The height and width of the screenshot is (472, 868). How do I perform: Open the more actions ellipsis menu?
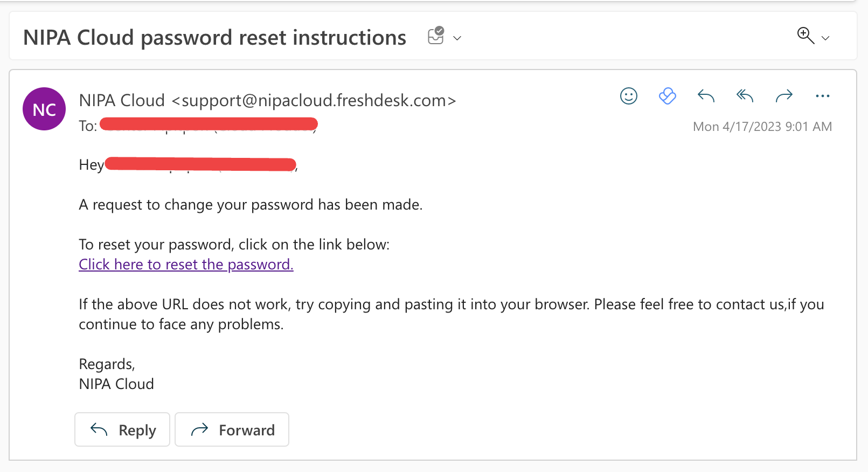[x=823, y=96]
